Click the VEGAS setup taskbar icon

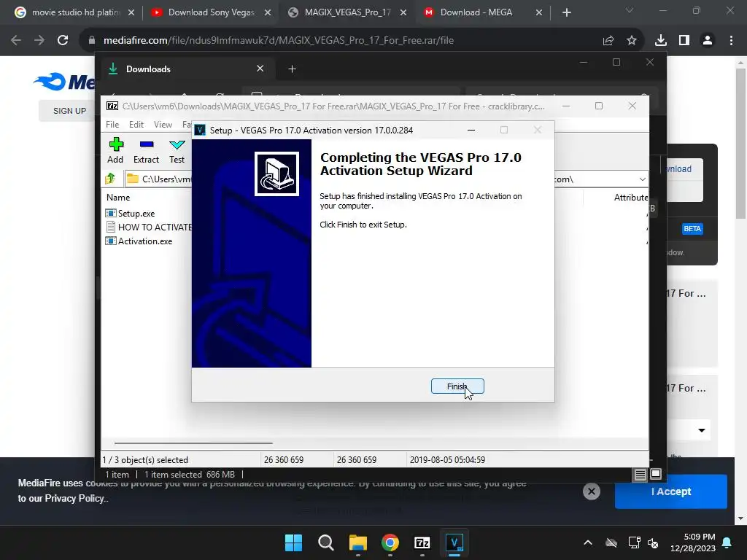tap(454, 542)
